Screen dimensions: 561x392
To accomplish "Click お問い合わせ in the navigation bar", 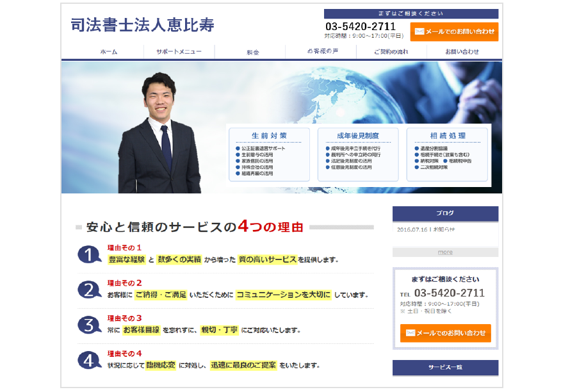I will tap(462, 52).
